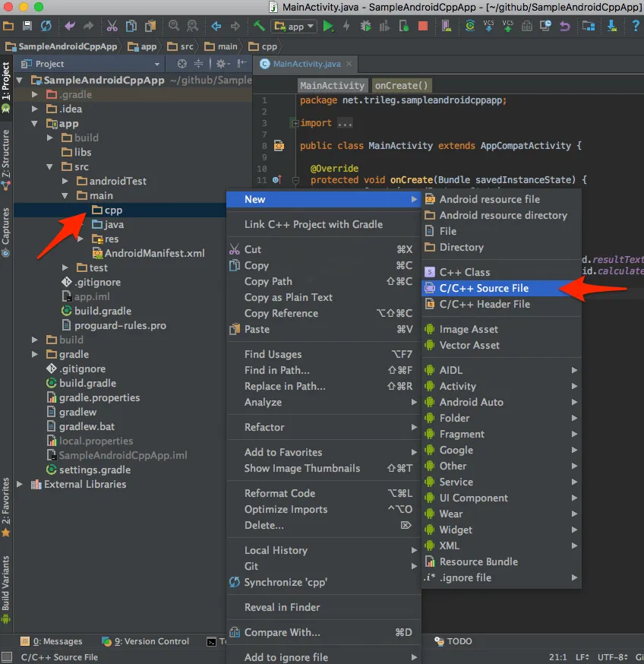Select C++ Class in the New submenu

(464, 272)
